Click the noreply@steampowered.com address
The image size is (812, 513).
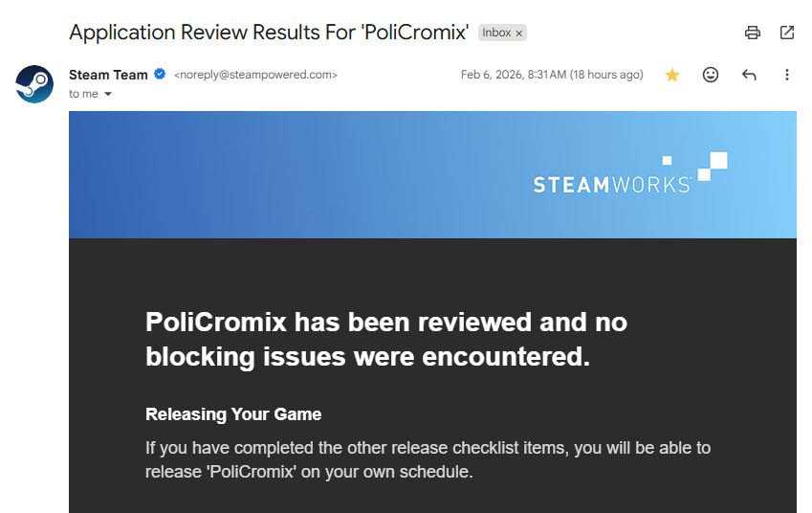coord(255,75)
